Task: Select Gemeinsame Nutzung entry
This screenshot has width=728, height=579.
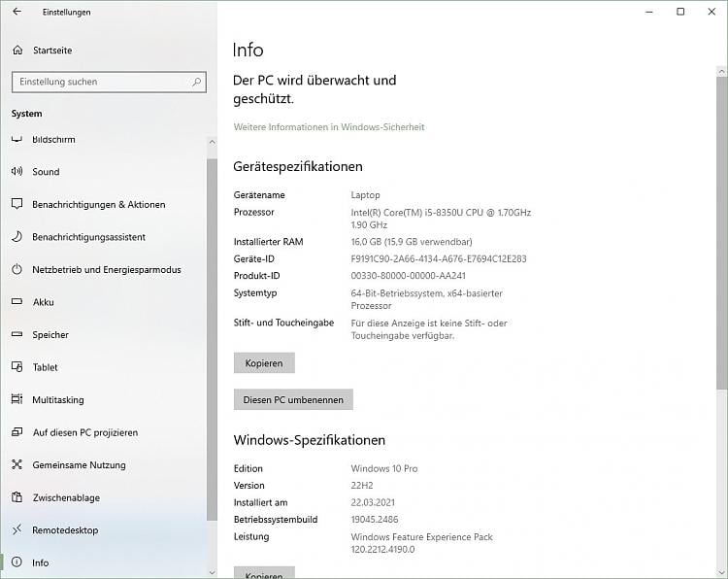Action: click(79, 465)
